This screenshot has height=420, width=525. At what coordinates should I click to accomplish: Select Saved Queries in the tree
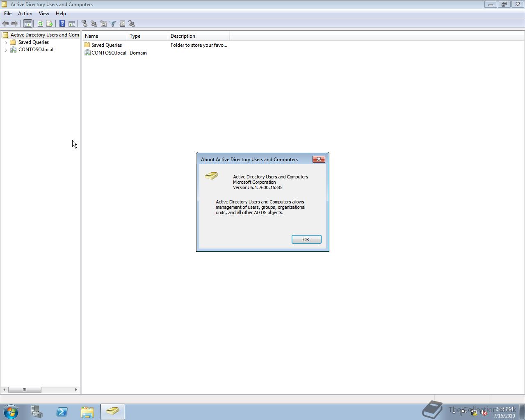(x=34, y=42)
